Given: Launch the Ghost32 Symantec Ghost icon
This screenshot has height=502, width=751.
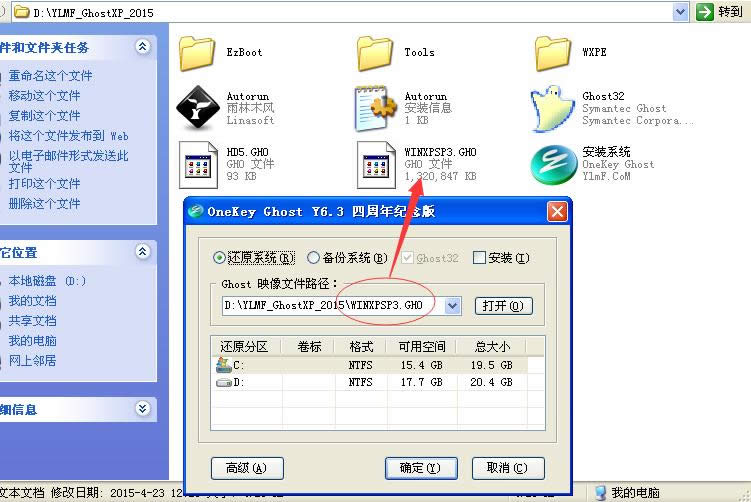Looking at the screenshot, I should pyautogui.click(x=553, y=109).
